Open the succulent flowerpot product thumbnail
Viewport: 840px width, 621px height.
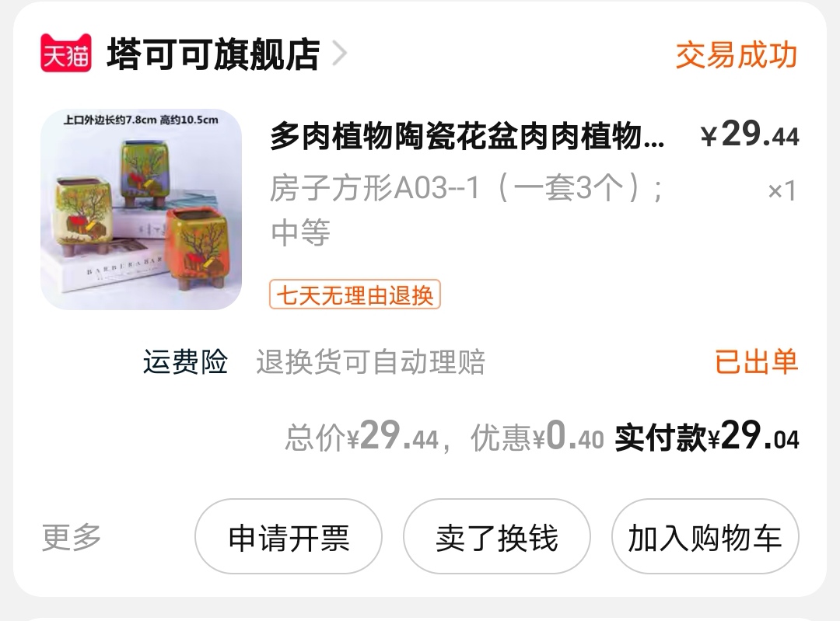(x=141, y=209)
